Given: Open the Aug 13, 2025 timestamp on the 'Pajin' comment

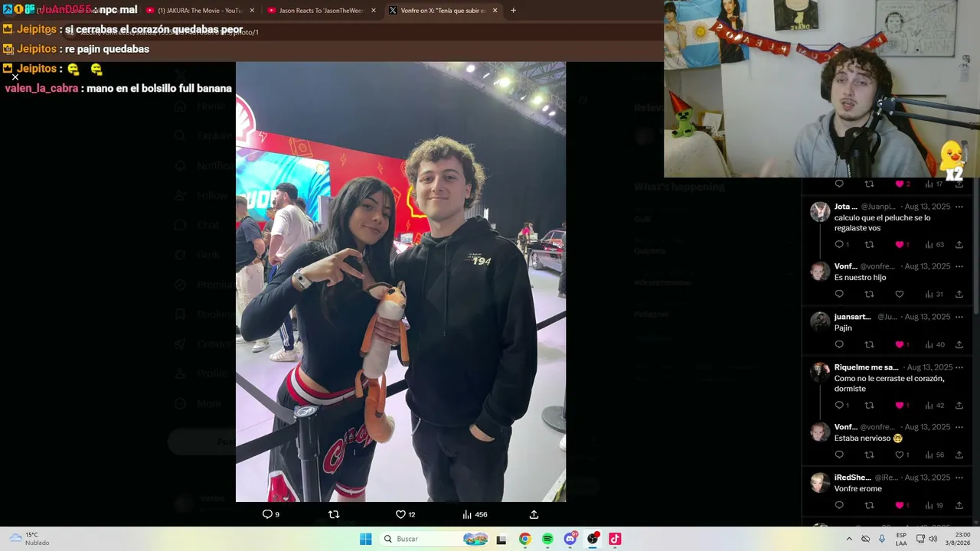Looking at the screenshot, I should [x=927, y=317].
